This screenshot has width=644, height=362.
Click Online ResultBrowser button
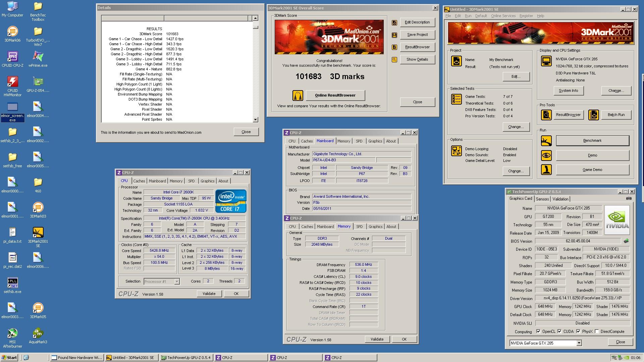point(335,96)
